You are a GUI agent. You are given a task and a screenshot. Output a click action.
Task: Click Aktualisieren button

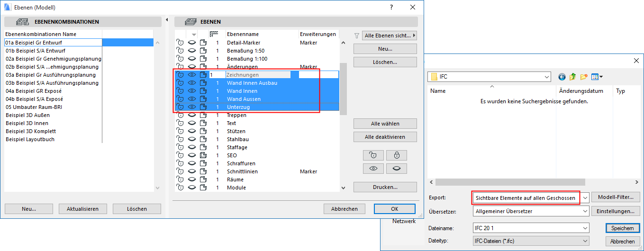pos(82,209)
